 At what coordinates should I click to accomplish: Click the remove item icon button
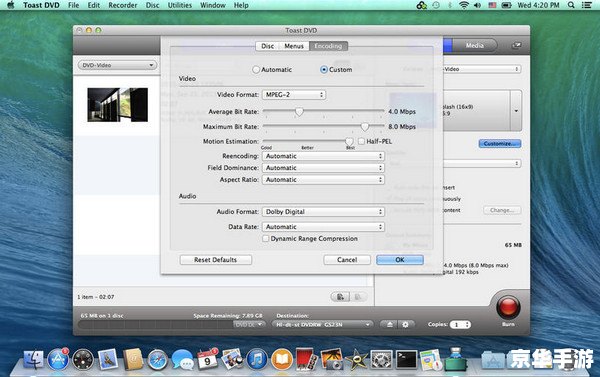point(358,297)
